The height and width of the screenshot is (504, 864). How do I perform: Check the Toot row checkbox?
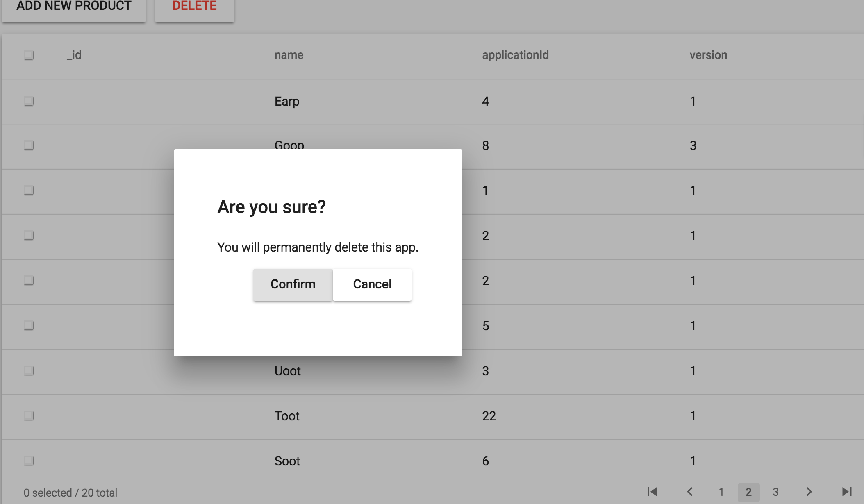coord(29,415)
